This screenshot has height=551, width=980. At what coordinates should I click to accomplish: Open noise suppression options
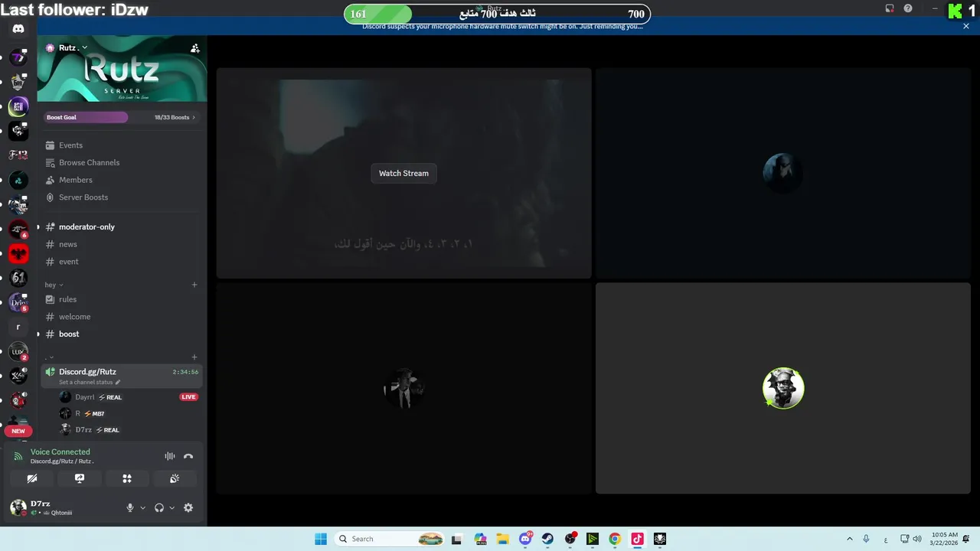(170, 456)
